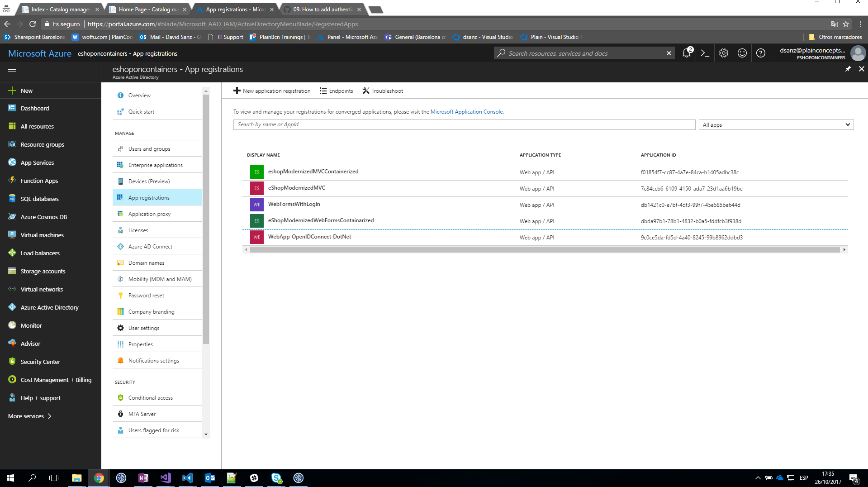
Task: Click the feedback smiley icon
Action: pos(742,53)
